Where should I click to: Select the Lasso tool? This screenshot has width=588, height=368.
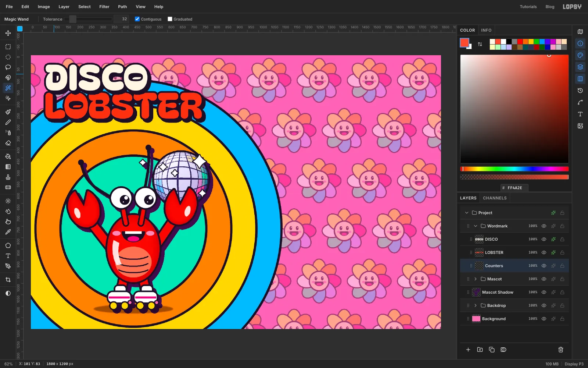(x=8, y=67)
